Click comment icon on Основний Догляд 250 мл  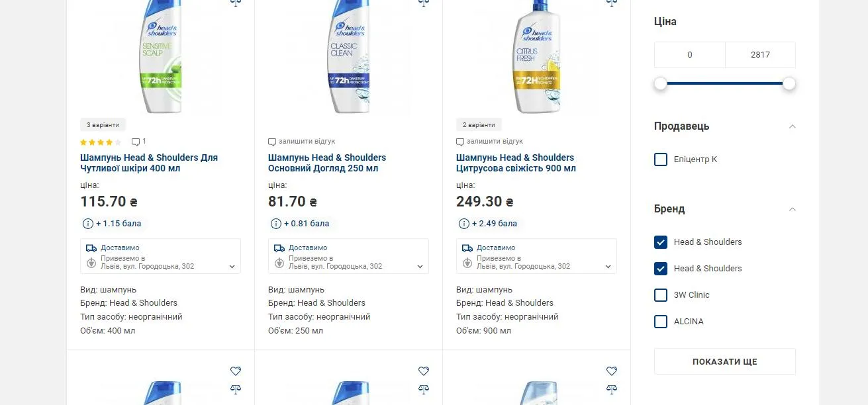(x=272, y=142)
